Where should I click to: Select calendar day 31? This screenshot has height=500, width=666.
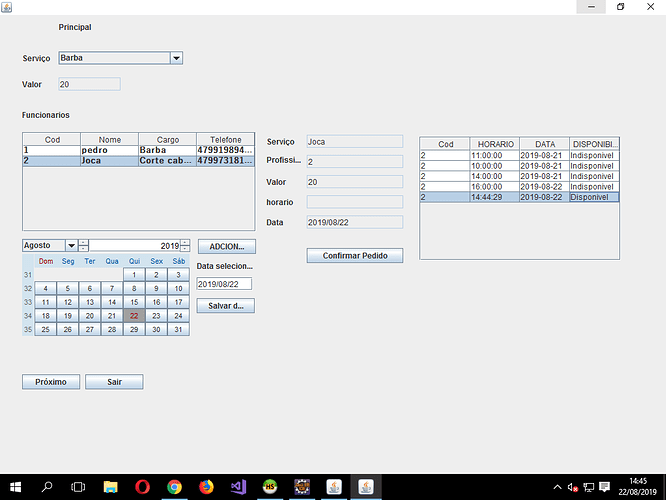(178, 329)
